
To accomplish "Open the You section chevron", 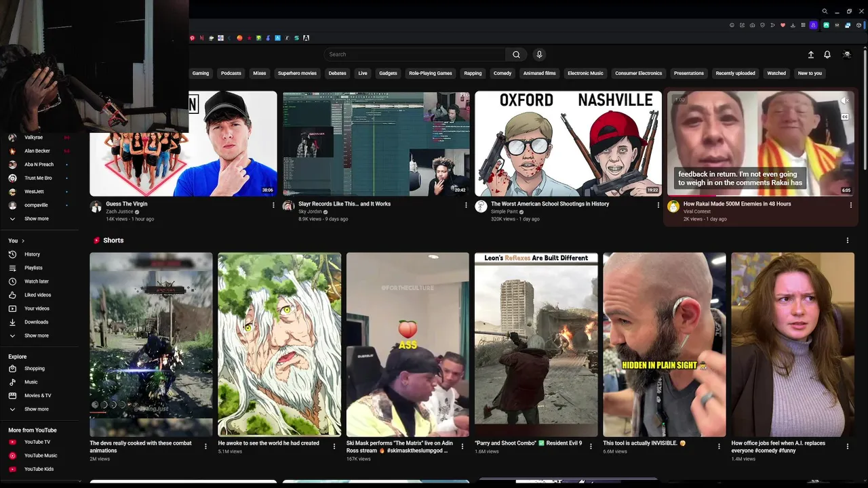I will [23, 241].
